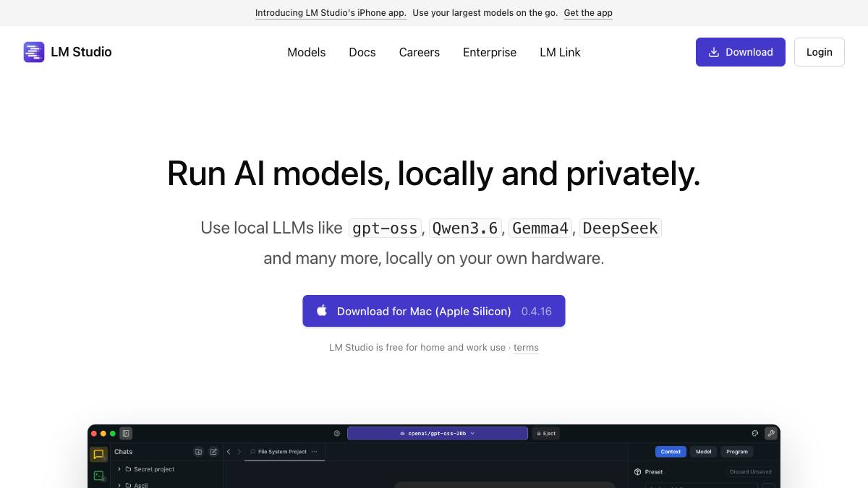
Task: Open the openai/gpt-oss-20b model selector dropdown
Action: (x=438, y=434)
